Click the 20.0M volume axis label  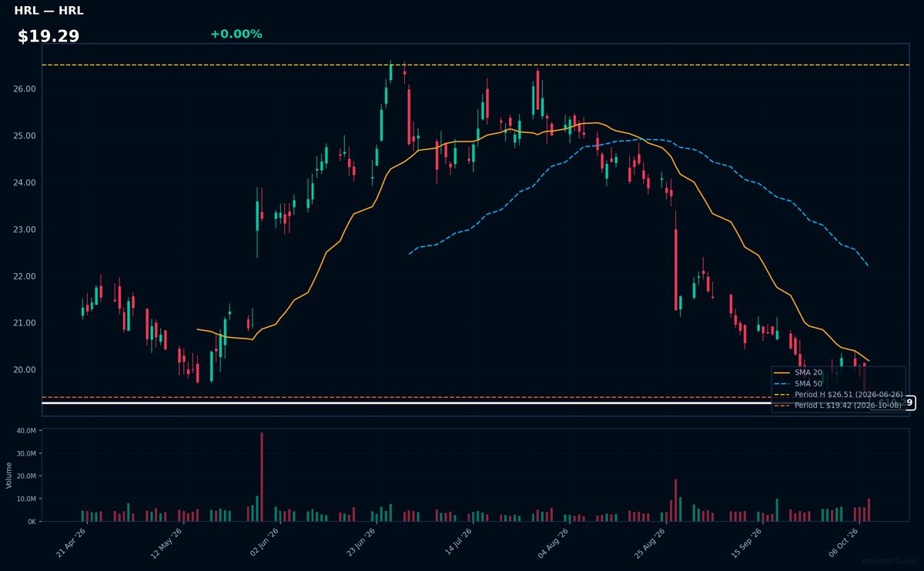pos(26,476)
